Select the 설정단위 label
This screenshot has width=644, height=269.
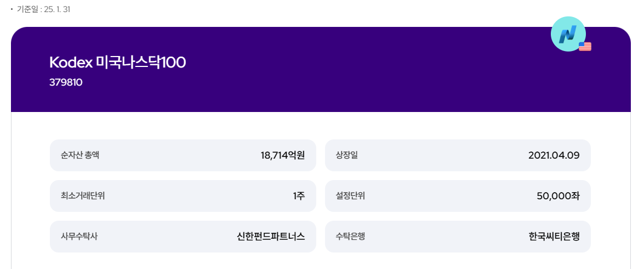pos(350,196)
